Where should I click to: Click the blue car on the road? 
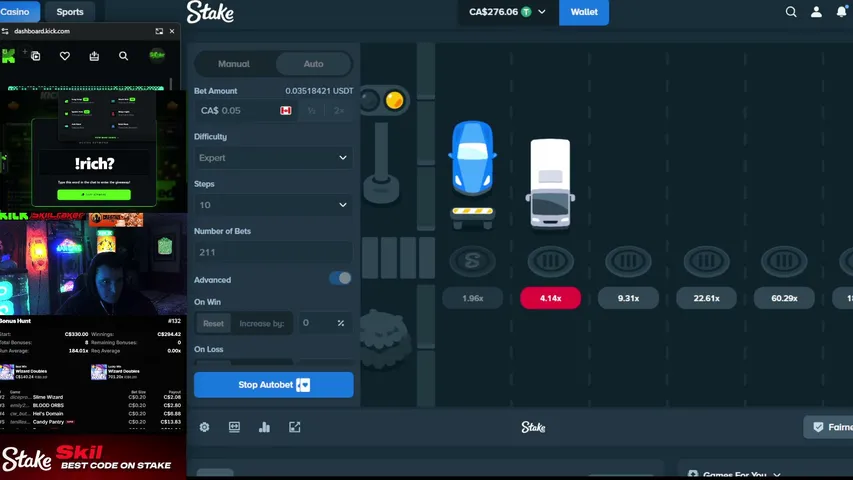[x=472, y=158]
